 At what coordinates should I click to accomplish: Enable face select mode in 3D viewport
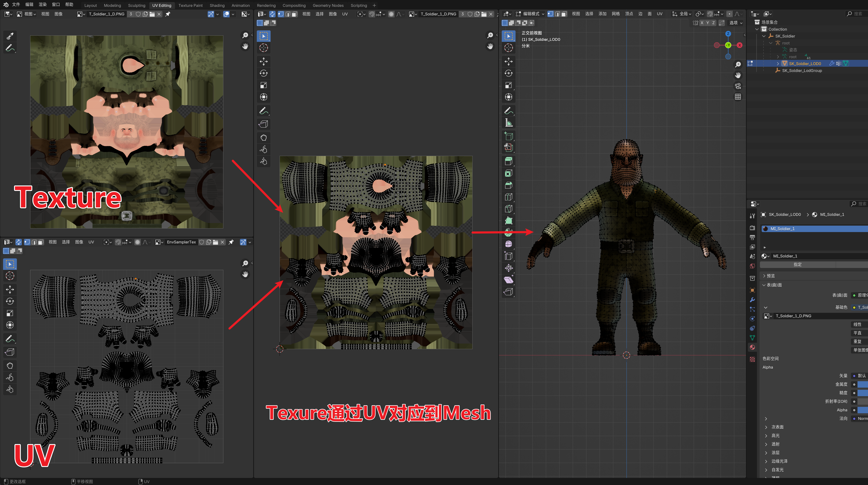[x=564, y=14]
